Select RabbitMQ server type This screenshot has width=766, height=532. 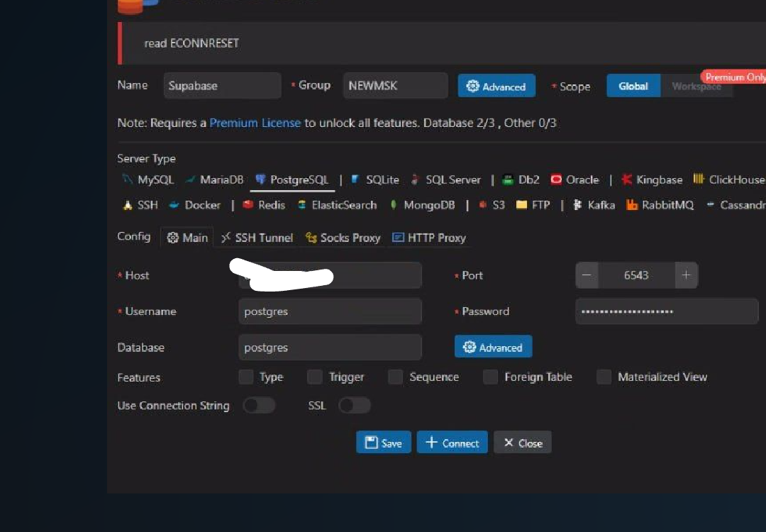coord(660,205)
